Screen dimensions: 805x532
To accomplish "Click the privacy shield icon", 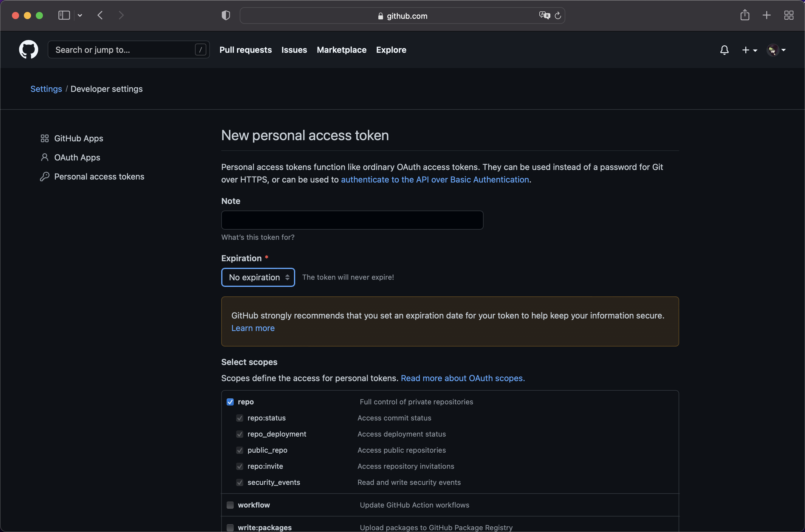I will click(x=226, y=15).
